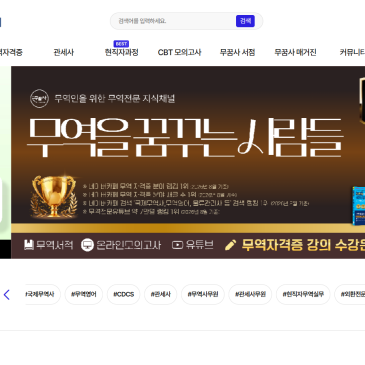
Task: Select the #관세사무원 tag
Action: pos(250,294)
